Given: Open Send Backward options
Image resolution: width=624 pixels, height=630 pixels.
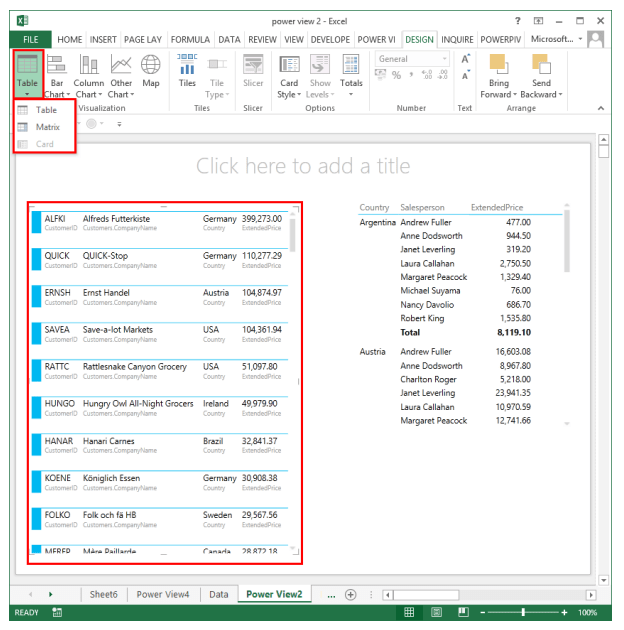Looking at the screenshot, I should point(541,76).
